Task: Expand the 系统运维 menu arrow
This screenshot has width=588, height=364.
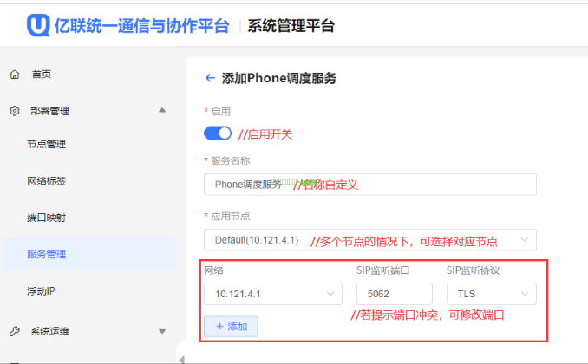Action: [x=162, y=331]
